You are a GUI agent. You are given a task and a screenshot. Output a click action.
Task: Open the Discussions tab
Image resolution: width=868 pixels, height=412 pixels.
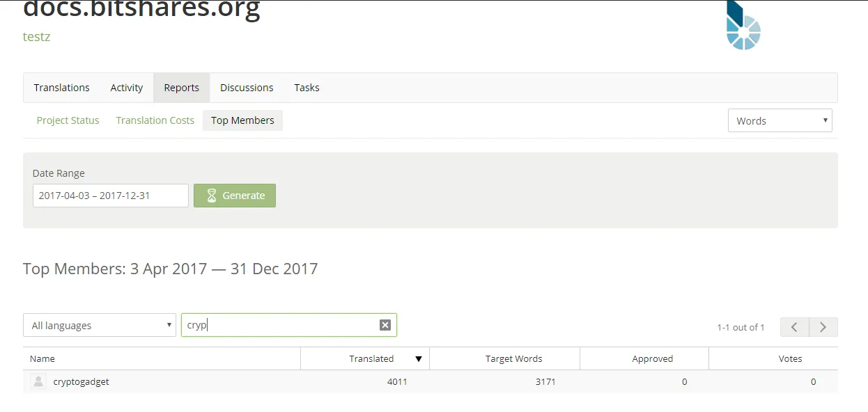click(x=247, y=88)
